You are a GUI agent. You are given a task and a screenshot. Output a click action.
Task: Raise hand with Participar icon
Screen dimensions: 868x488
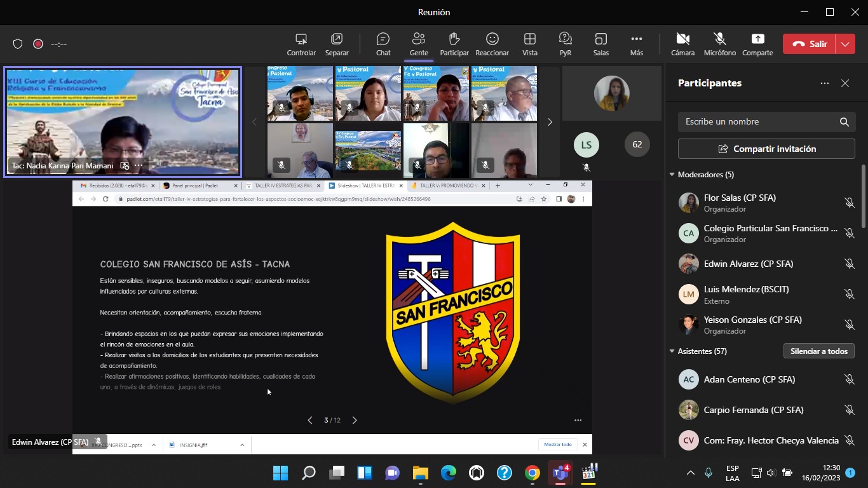coord(454,44)
